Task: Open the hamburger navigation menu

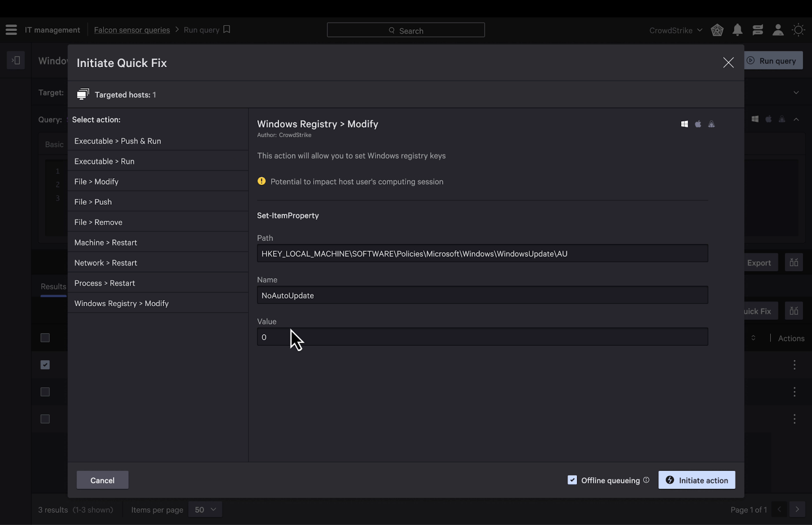Action: pos(11,30)
